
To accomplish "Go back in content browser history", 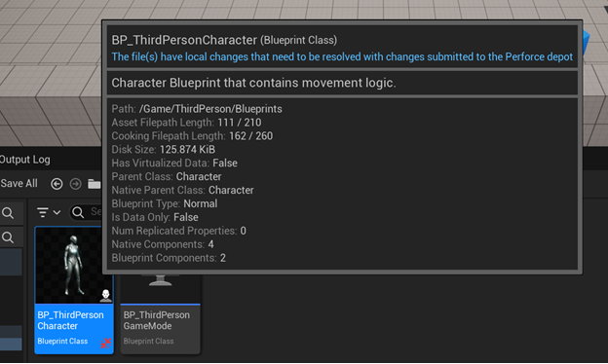I will [57, 184].
